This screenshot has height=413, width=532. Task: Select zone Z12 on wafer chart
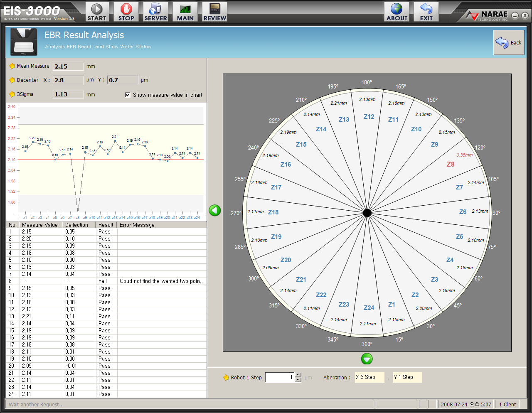(369, 117)
